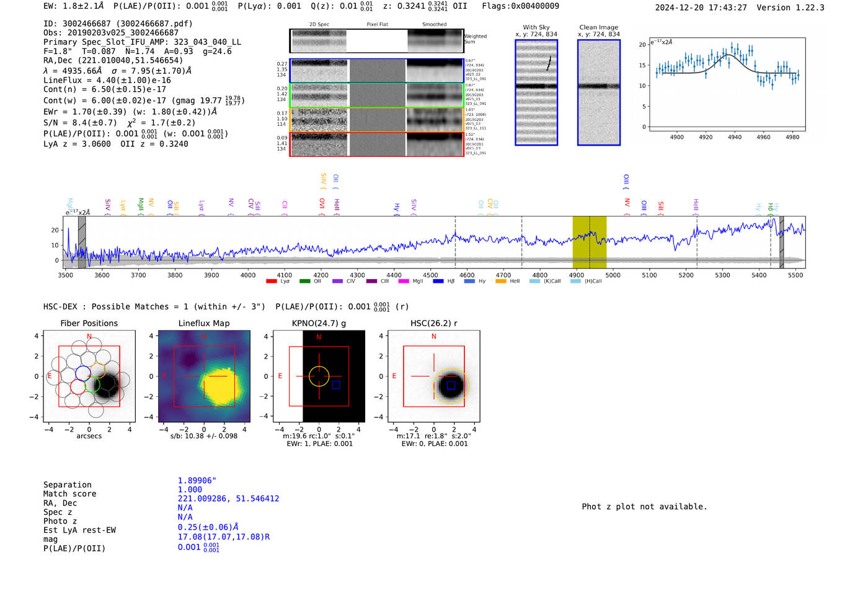Select the red-bordered 2D spectrum row

[377, 144]
